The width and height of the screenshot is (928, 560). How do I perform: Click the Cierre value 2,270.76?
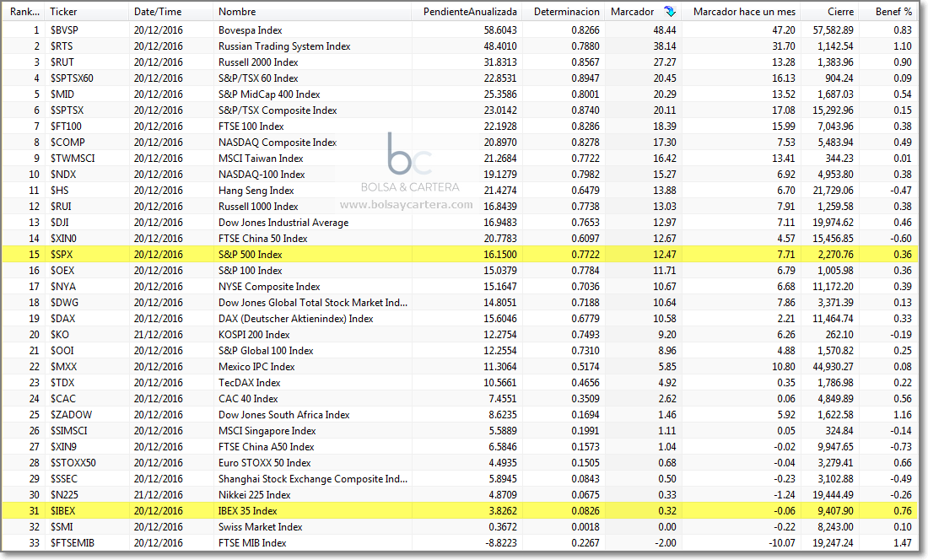click(835, 254)
